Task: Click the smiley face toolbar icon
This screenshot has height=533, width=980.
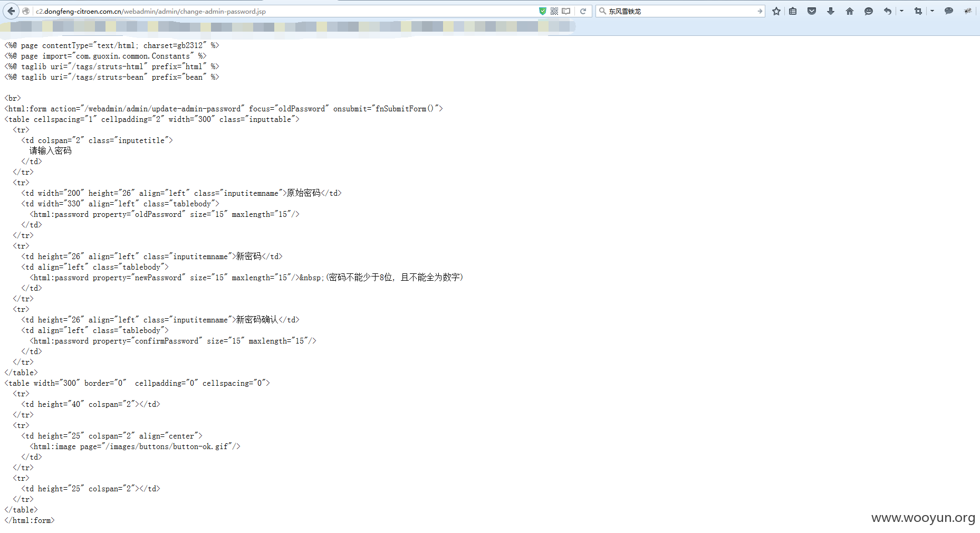Action: click(x=869, y=11)
